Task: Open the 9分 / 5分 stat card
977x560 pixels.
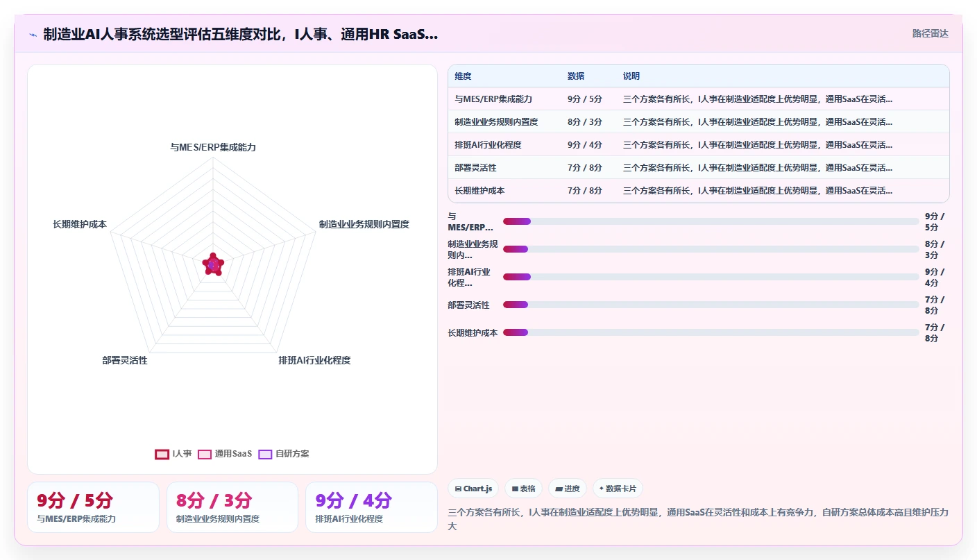Action: tap(93, 507)
